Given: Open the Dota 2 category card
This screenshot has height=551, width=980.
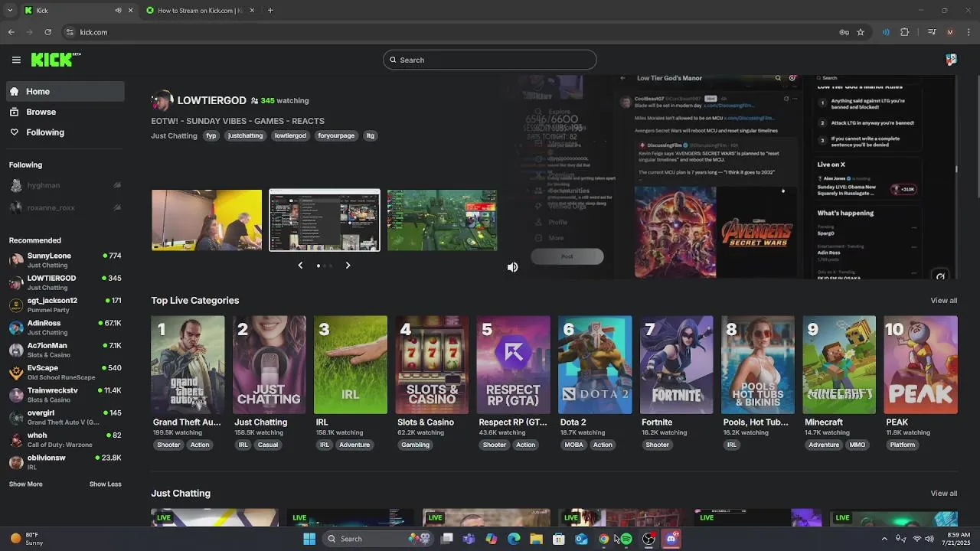Looking at the screenshot, I should (x=595, y=365).
